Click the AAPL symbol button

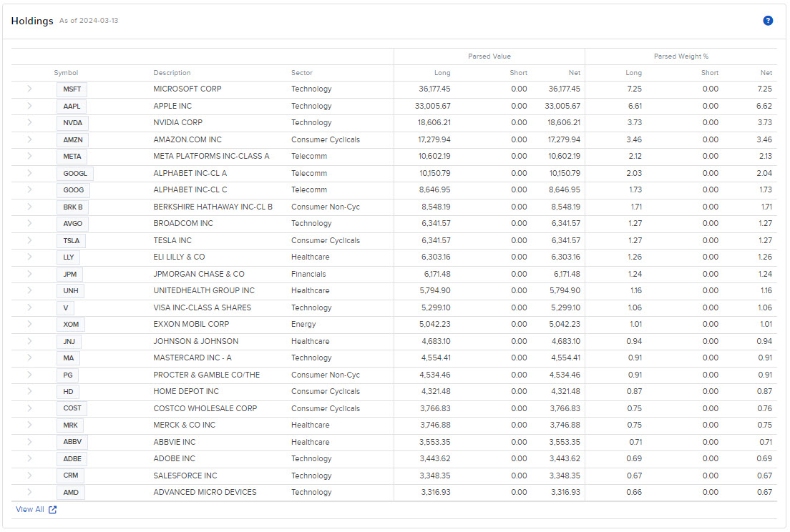[72, 106]
